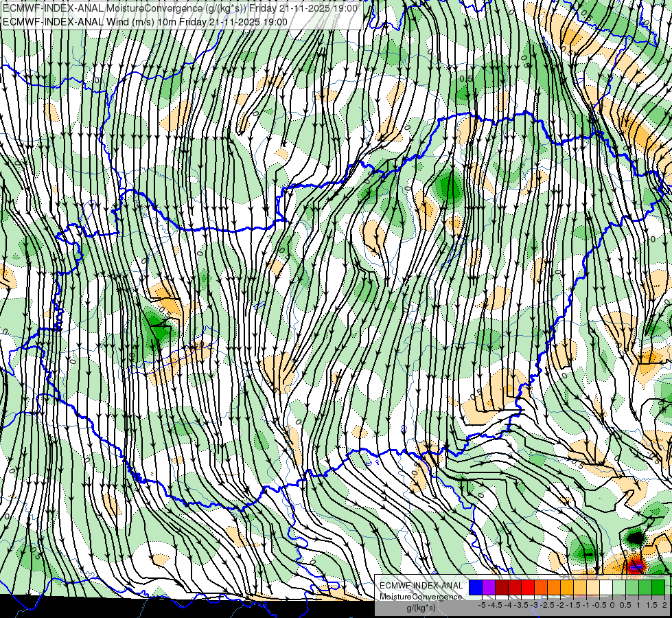Screen dimensions: 672x618
Task: Click the MoistureConvergence title line at top
Action: point(180,8)
